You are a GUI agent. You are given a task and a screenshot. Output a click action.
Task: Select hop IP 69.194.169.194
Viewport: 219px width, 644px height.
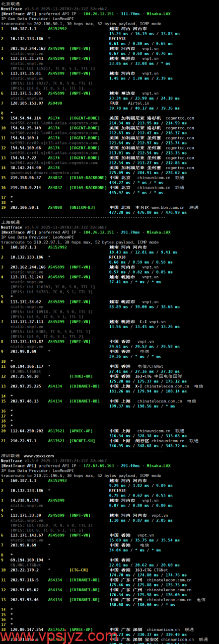pos(27,560)
